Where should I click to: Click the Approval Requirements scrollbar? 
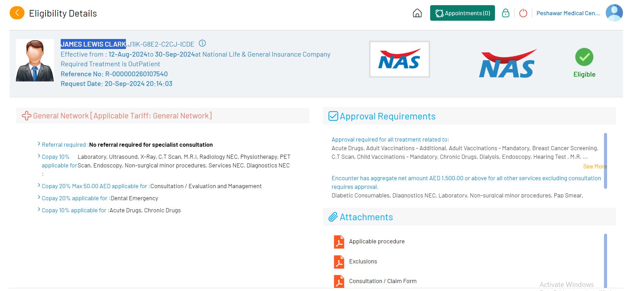[x=605, y=161]
